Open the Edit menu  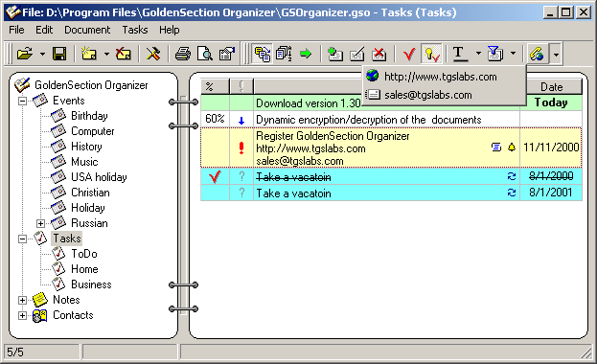tap(44, 30)
